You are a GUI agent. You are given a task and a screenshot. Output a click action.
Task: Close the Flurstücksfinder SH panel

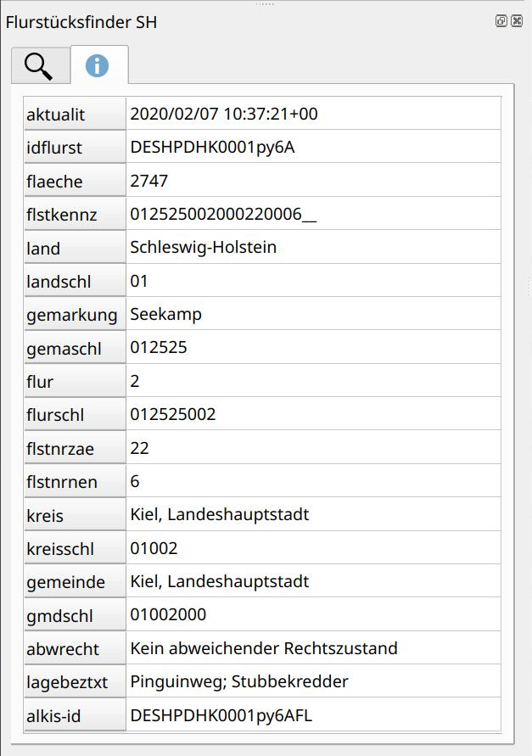tap(516, 21)
